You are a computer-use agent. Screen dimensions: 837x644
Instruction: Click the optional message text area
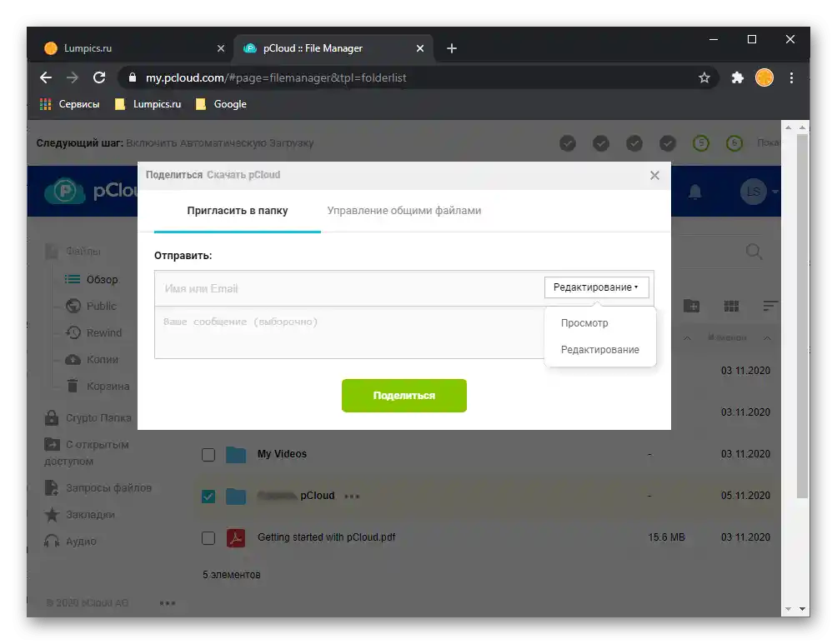point(349,332)
